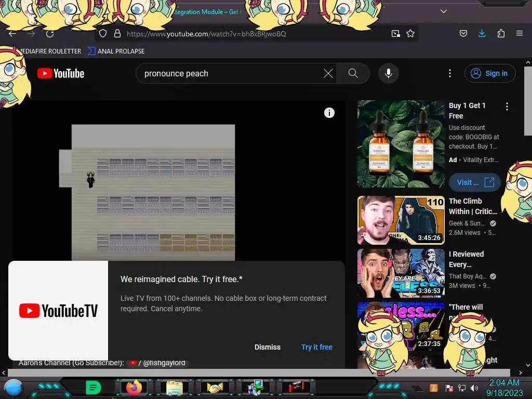Bookmark this page with the star icon
The width and height of the screenshot is (532, 399).
pyautogui.click(x=410, y=34)
